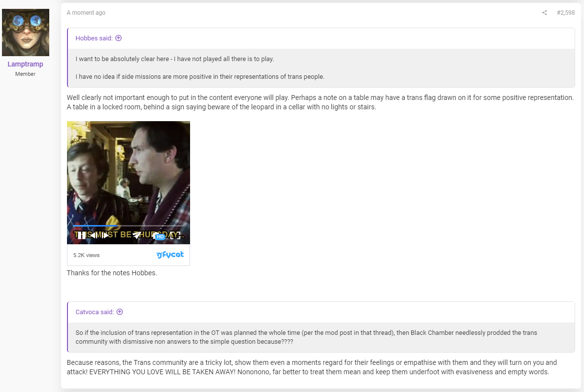This screenshot has height=392, width=584.
Task: Step forward one frame in the gfycat player
Action: [x=105, y=235]
